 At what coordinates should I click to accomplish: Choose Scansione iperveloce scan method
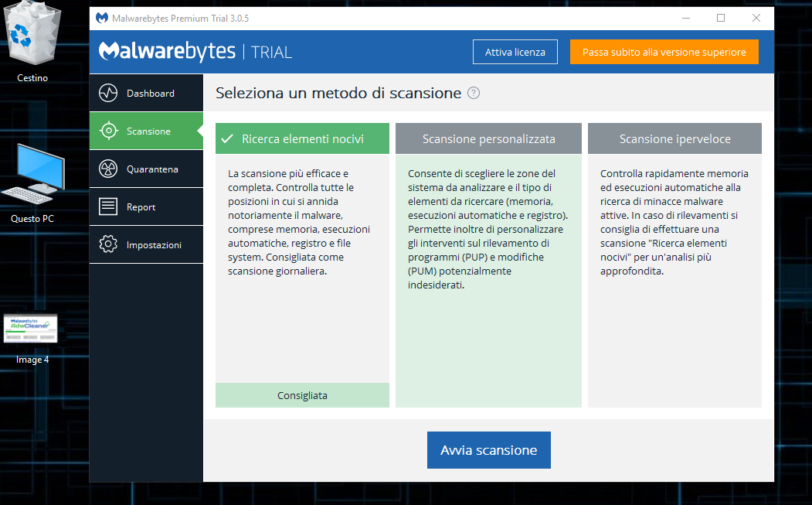pyautogui.click(x=674, y=138)
